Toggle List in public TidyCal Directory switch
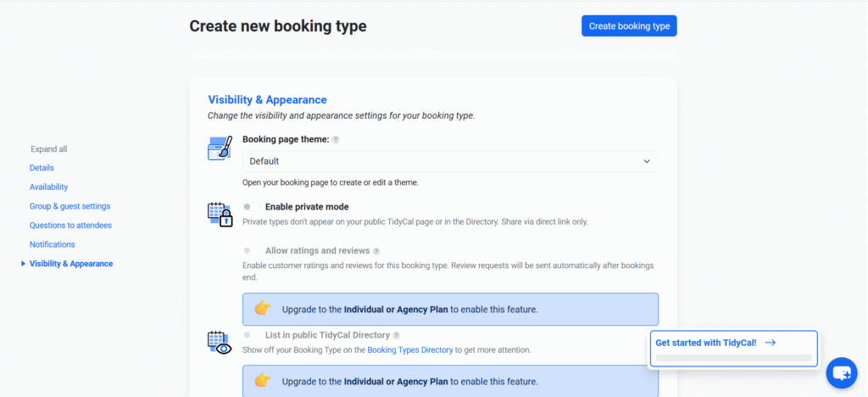This screenshot has width=868, height=397. (248, 336)
